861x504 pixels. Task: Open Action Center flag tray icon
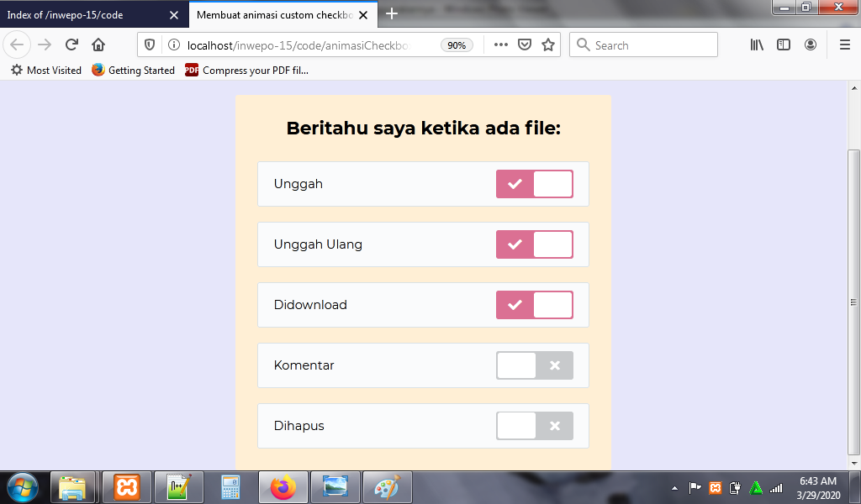(695, 487)
